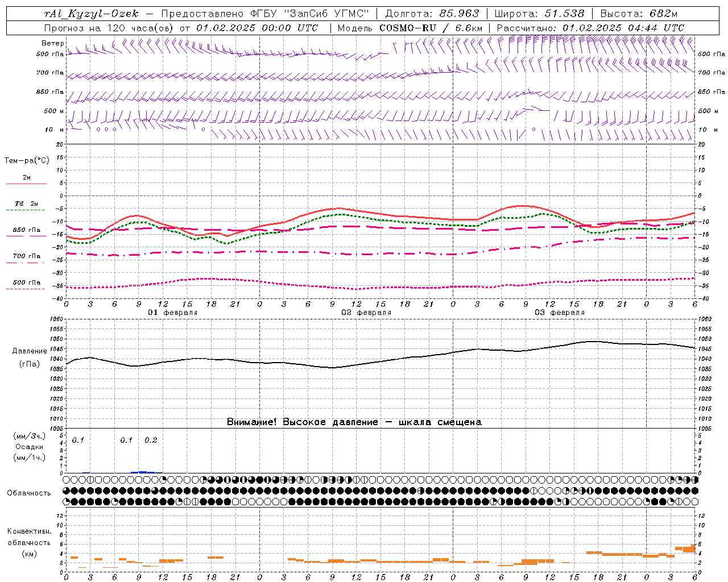Click the (мм/3ч.) unit label
The width and height of the screenshot is (728, 582).
click(30, 436)
